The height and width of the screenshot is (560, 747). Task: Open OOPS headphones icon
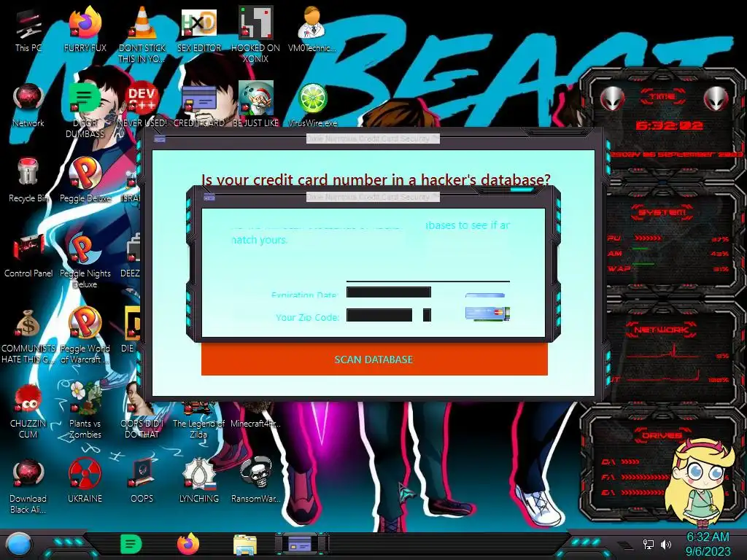coord(142,481)
